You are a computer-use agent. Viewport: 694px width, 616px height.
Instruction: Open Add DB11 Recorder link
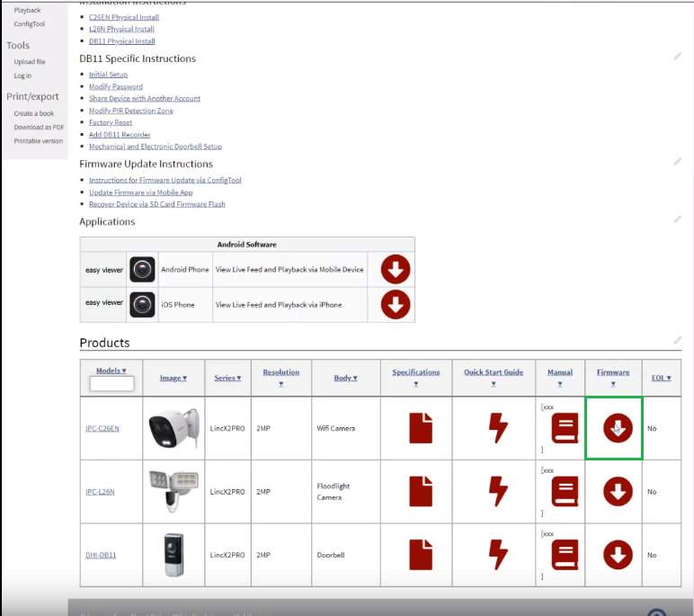(x=120, y=135)
